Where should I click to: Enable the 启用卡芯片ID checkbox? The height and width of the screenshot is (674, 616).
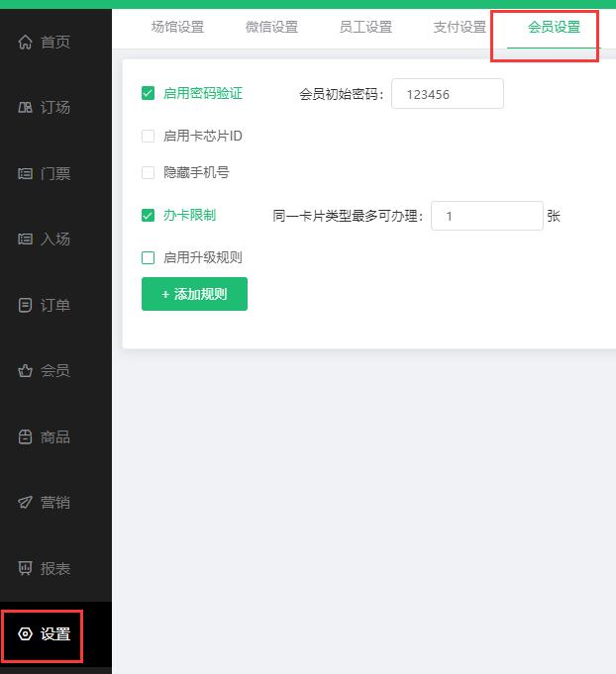148,136
